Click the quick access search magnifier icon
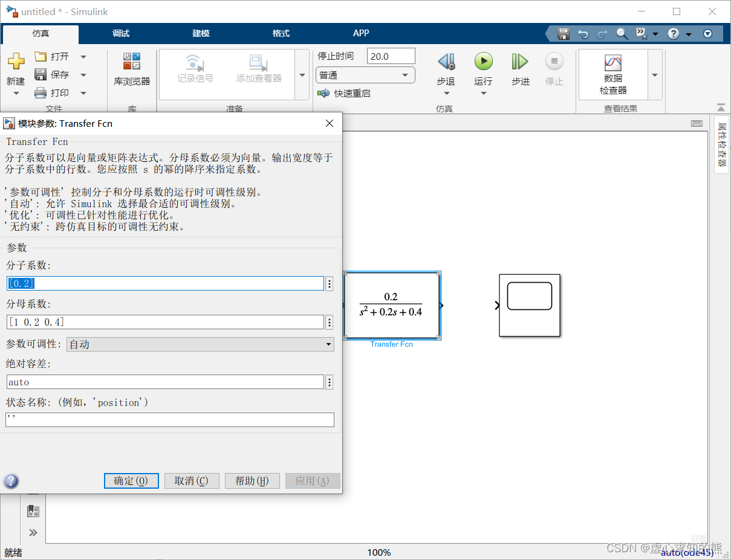Screen dimensions: 731x560 point(622,34)
